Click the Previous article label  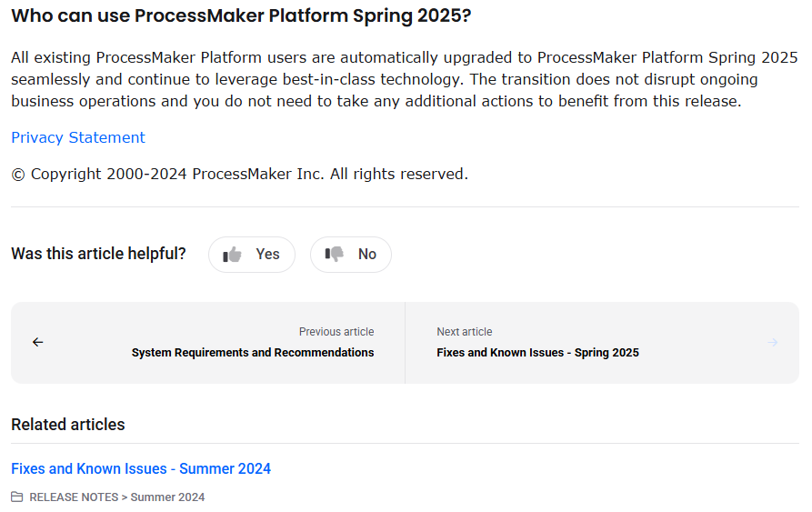pyautogui.click(x=336, y=332)
